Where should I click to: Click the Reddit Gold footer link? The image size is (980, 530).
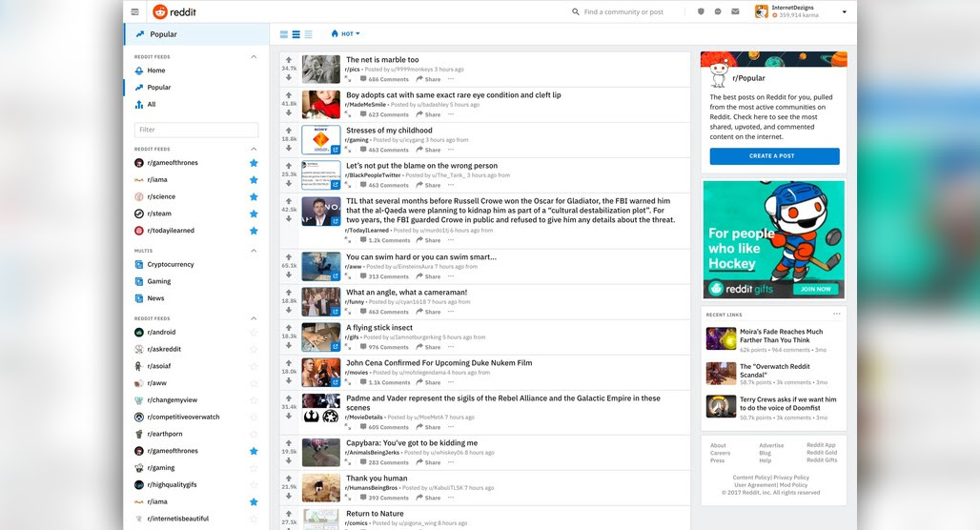(x=821, y=453)
